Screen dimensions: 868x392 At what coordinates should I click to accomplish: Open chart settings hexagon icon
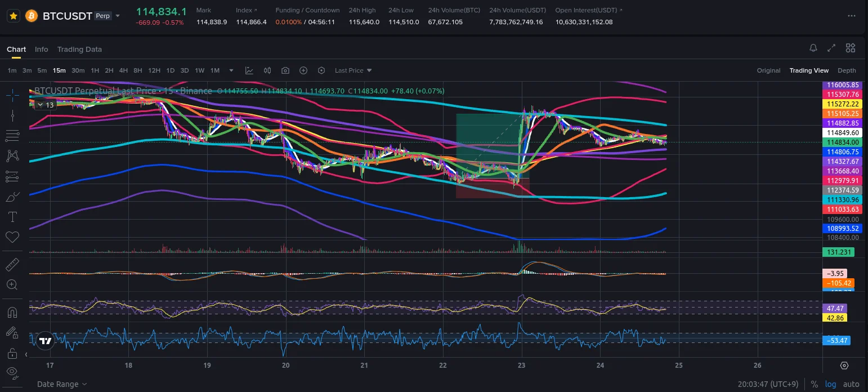(321, 70)
